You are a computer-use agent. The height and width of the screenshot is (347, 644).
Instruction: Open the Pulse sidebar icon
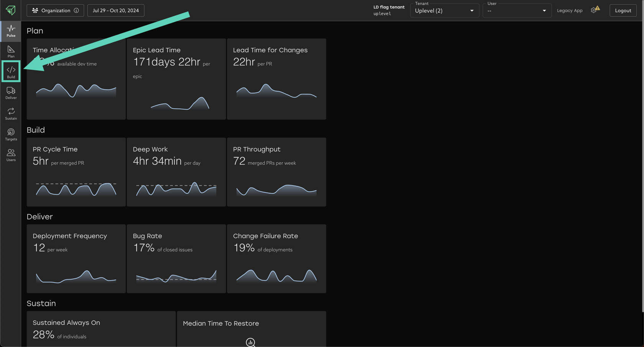click(x=11, y=31)
